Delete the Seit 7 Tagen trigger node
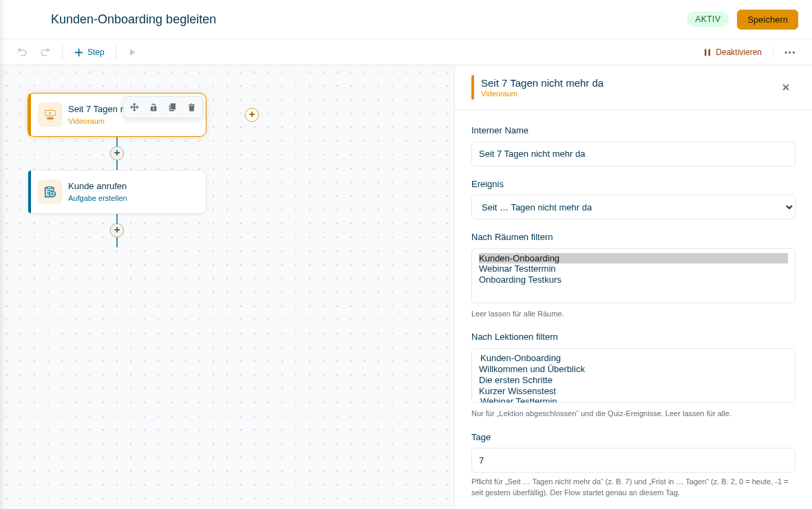The image size is (812, 509). pyautogui.click(x=191, y=107)
